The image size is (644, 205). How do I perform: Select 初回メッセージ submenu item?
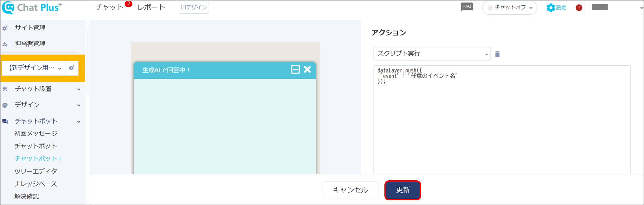[36, 133]
